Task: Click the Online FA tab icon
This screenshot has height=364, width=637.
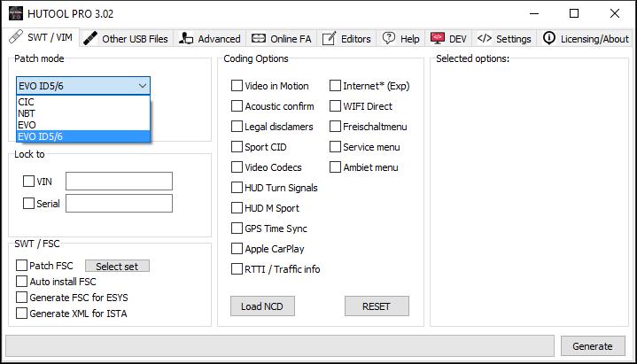Action: 258,38
